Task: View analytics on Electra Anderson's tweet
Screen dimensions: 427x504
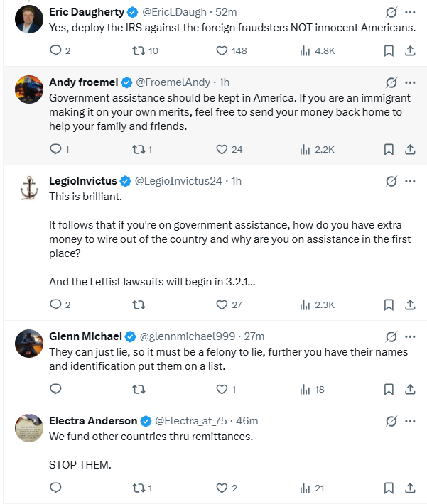Action: [306, 488]
